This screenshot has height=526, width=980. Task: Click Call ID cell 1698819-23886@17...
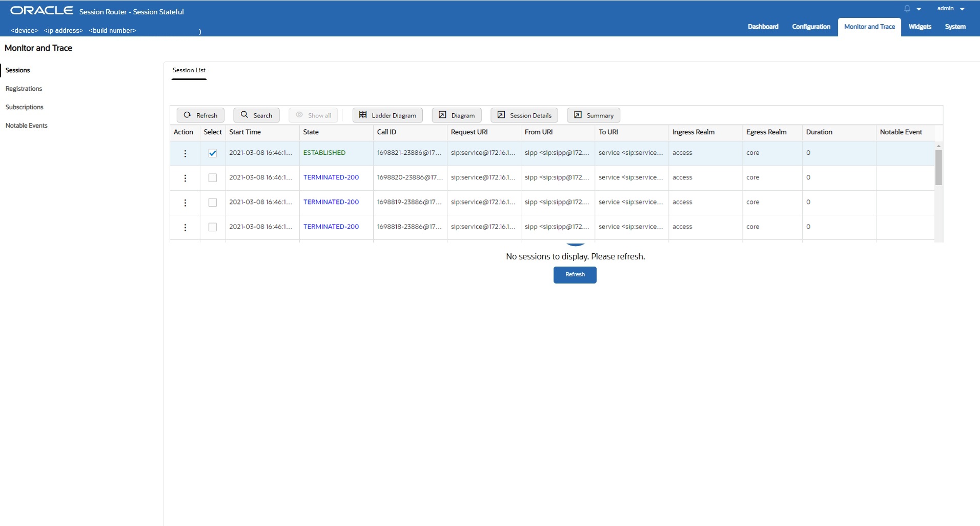pos(410,202)
